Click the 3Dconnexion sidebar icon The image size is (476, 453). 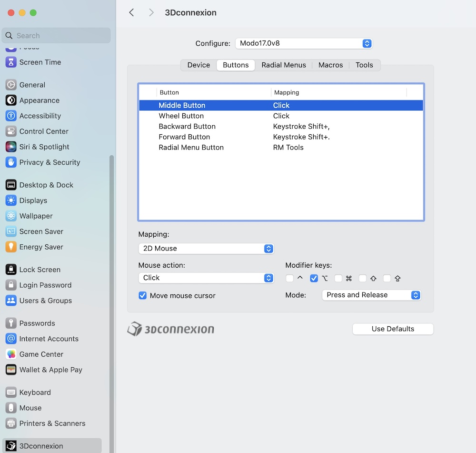tap(11, 446)
